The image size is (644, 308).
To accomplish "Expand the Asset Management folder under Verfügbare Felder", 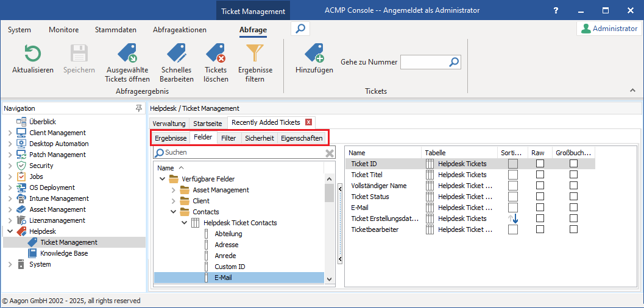I will pos(173,190).
